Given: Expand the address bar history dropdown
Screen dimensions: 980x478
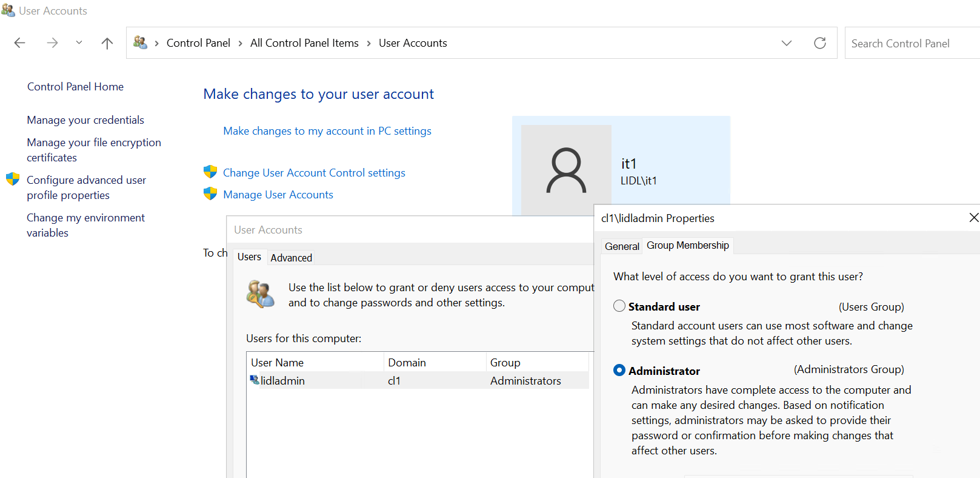Looking at the screenshot, I should pos(787,43).
